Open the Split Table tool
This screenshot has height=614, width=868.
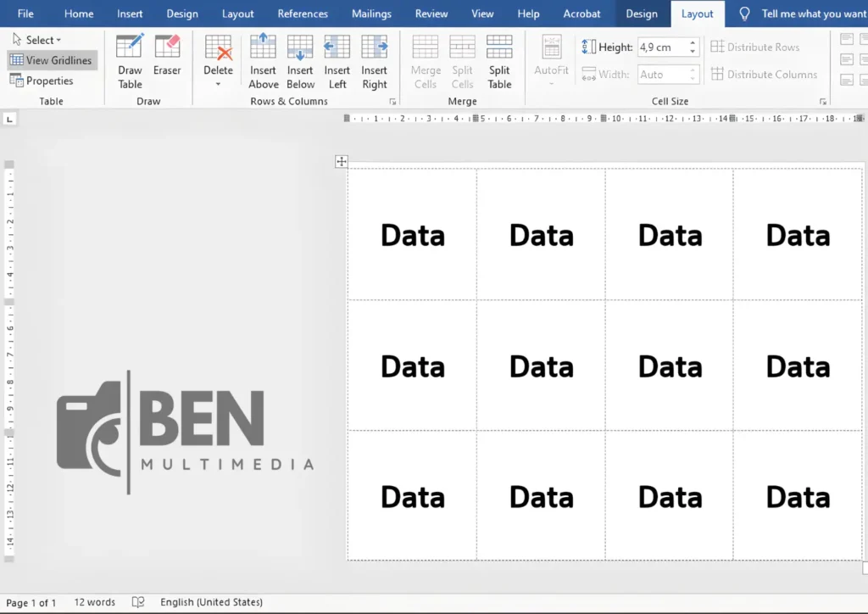(499, 59)
